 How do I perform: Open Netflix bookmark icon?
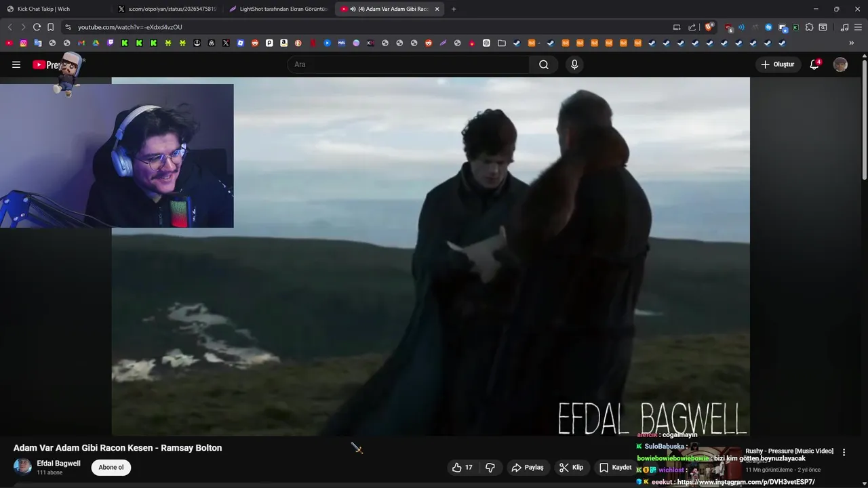point(313,43)
